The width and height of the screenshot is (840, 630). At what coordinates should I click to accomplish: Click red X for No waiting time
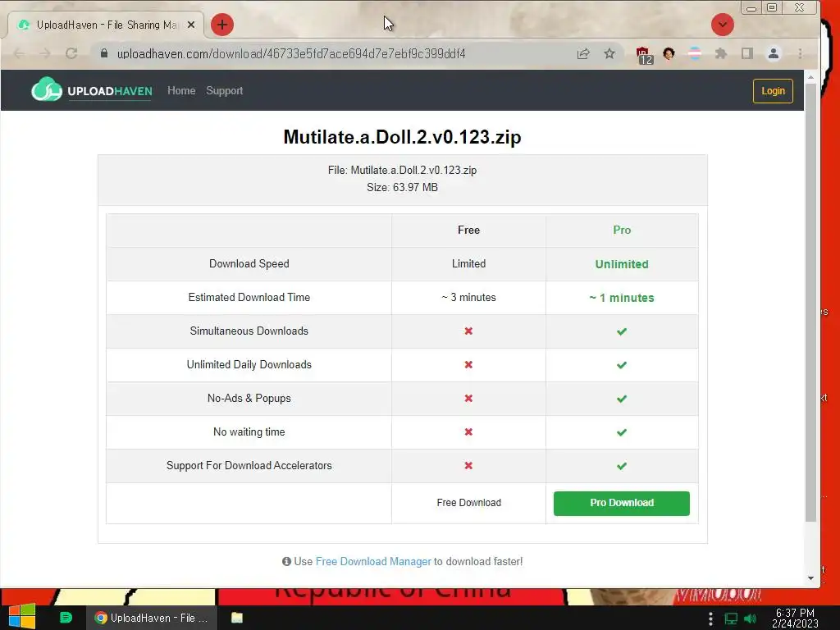tap(468, 431)
